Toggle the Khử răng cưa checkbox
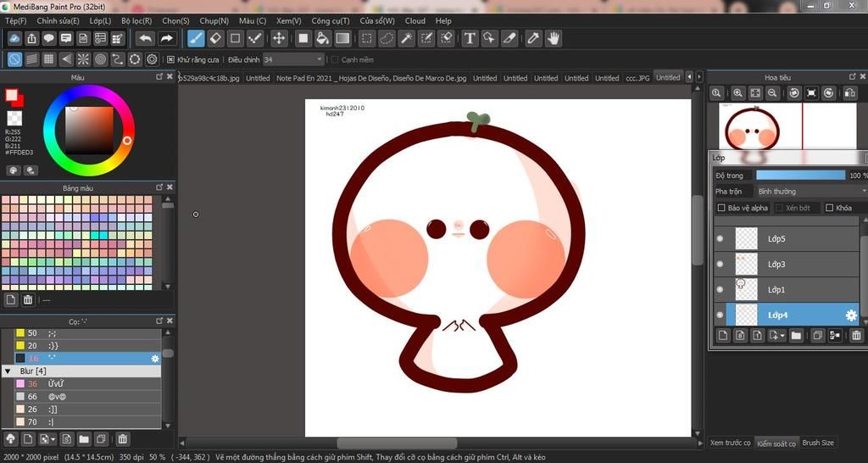The height and width of the screenshot is (463, 868). 170,60
